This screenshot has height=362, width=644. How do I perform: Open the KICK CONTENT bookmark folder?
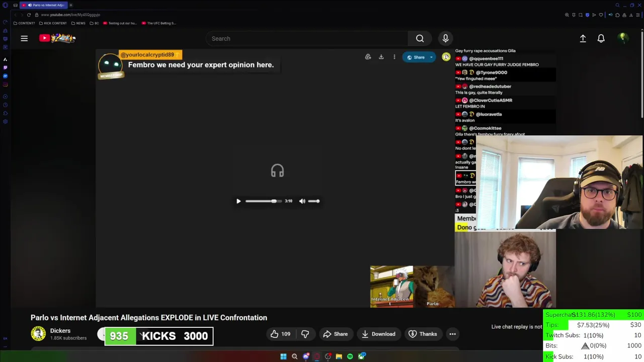[x=53, y=23]
